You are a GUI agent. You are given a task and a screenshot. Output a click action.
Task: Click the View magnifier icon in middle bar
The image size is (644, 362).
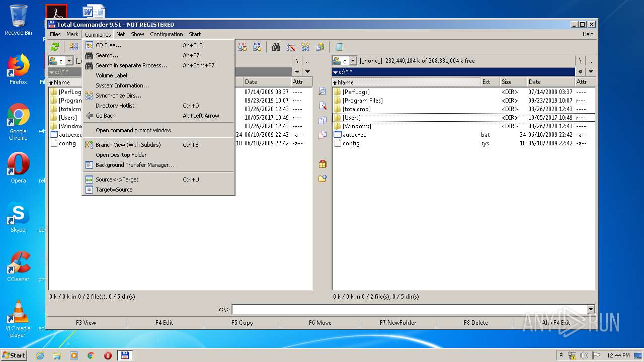323,92
